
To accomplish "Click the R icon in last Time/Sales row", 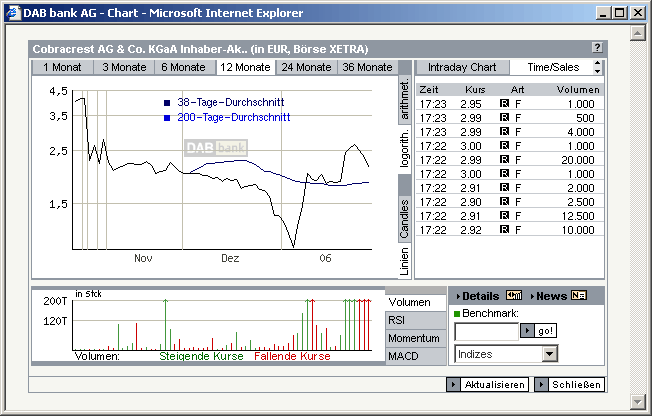I will [x=505, y=230].
